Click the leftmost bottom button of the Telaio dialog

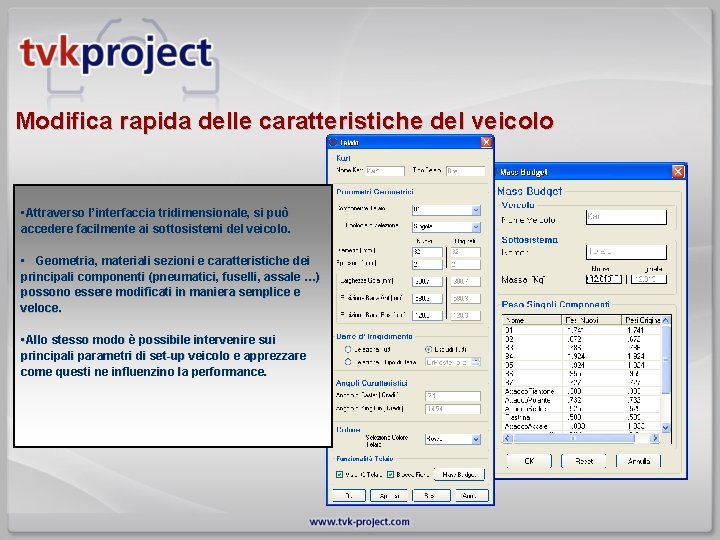click(349, 495)
